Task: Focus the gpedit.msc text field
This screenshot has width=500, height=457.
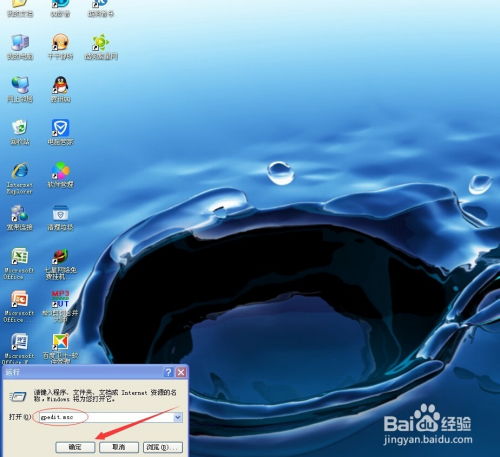Action: pyautogui.click(x=106, y=417)
